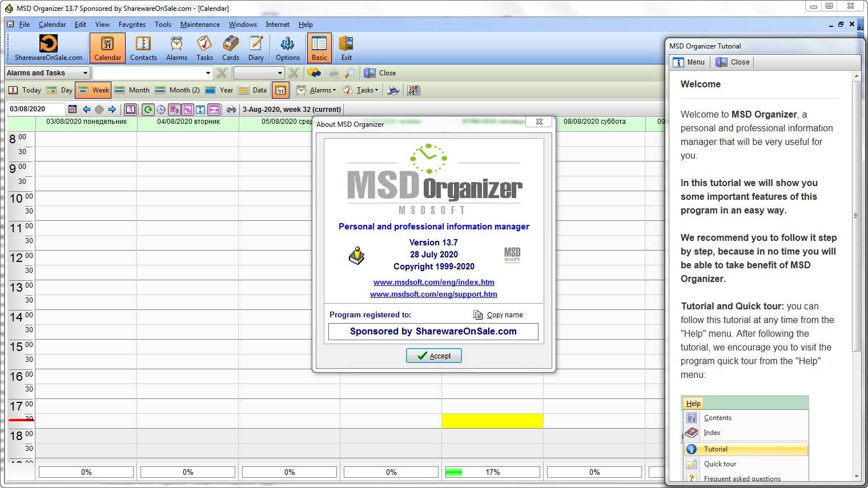Open the msdsoft.com support.htm link
The image size is (868, 488).
coord(433,294)
